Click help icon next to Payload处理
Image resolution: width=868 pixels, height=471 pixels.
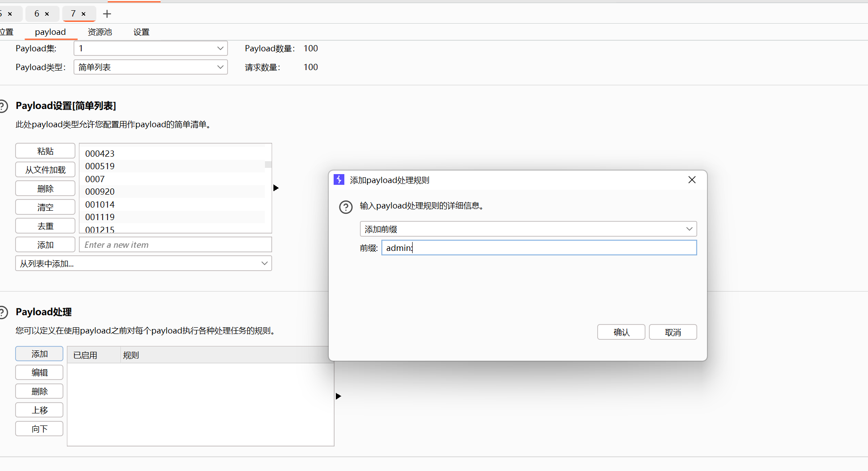[x=3, y=312]
